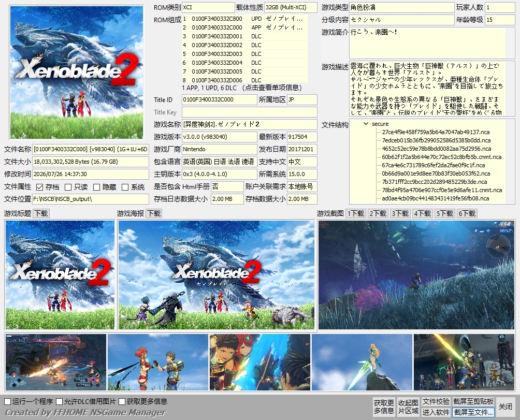Select ROM row 1 0100F3400332C800 UPD
This screenshot has height=420, width=520.
(x=244, y=19)
